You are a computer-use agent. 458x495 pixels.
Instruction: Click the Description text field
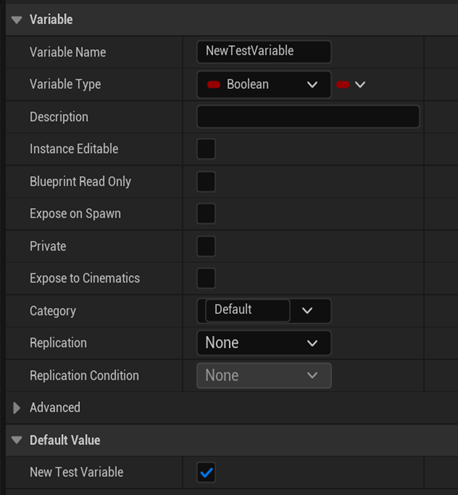coord(308,117)
